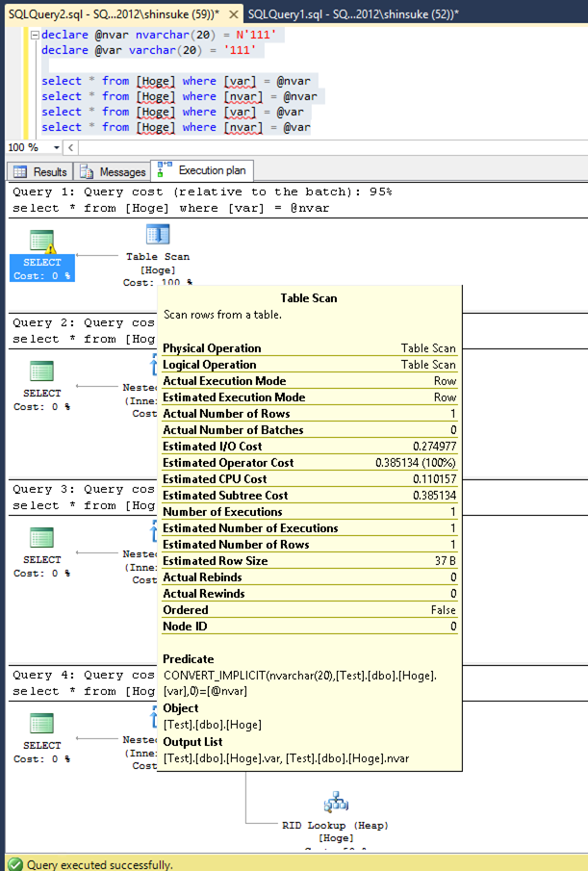The width and height of the screenshot is (588, 871).
Task: Switch to the SQLQuery2.sql tab
Action: click(x=114, y=13)
